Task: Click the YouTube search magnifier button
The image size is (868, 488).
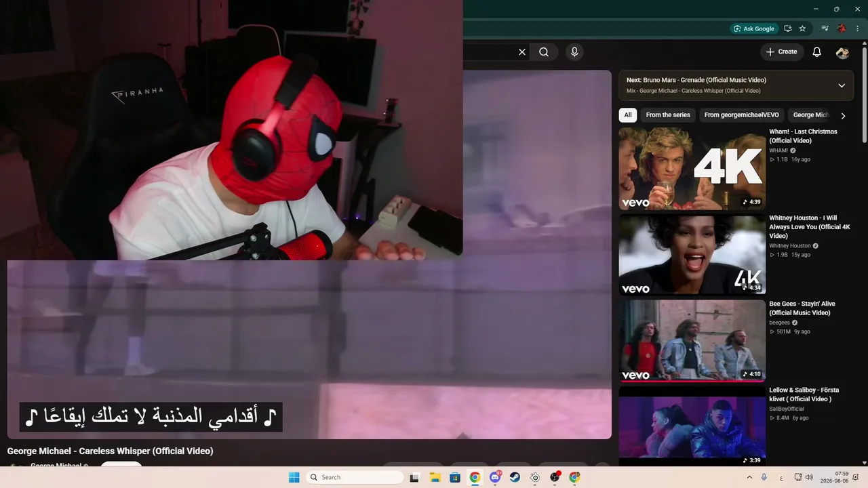Action: tap(544, 52)
